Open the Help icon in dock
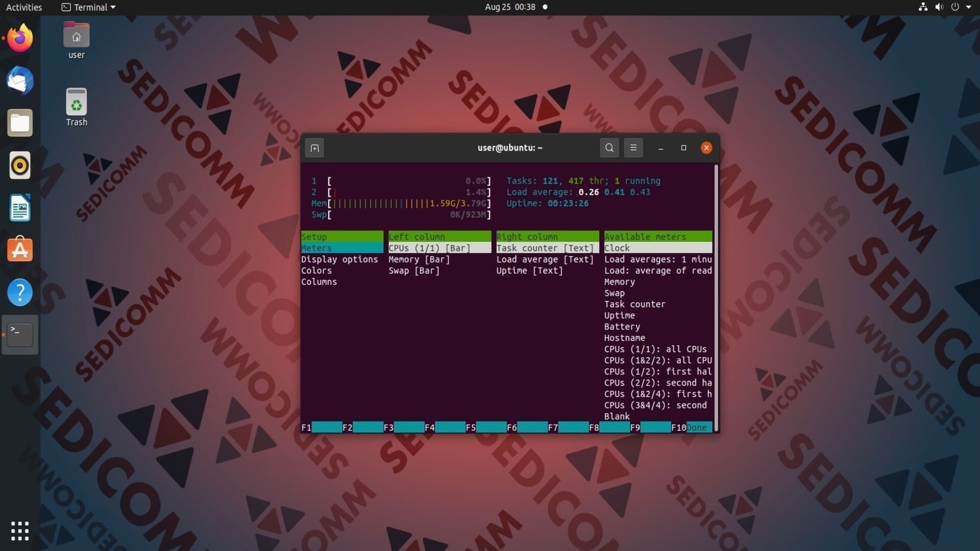The height and width of the screenshot is (551, 980). [20, 292]
